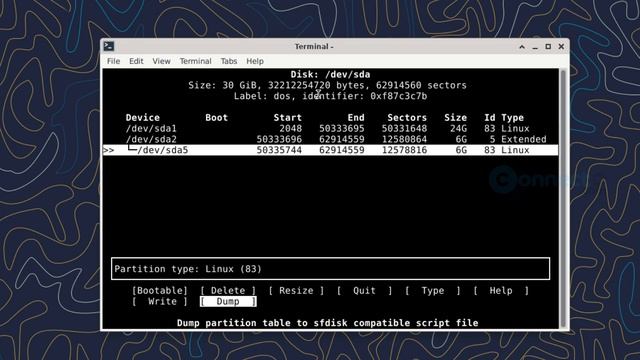Click the Disk: /dev/sda heading
Screen dimensions: 640x360
click(x=330, y=75)
